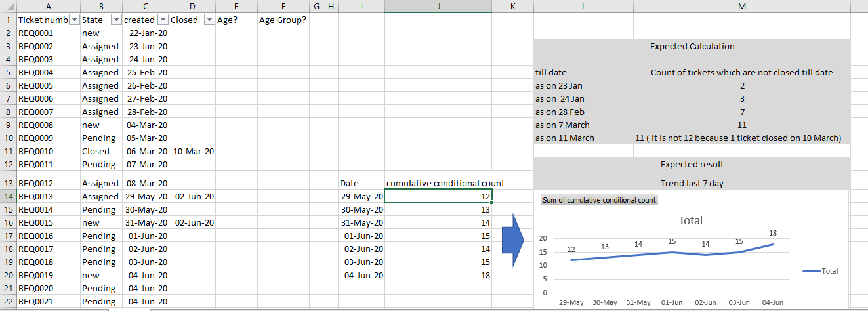Click the chart legend entry 'Total'

coord(821,271)
